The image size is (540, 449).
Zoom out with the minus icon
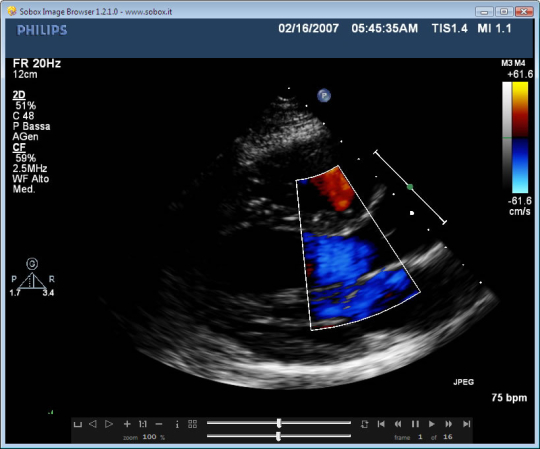(x=159, y=424)
